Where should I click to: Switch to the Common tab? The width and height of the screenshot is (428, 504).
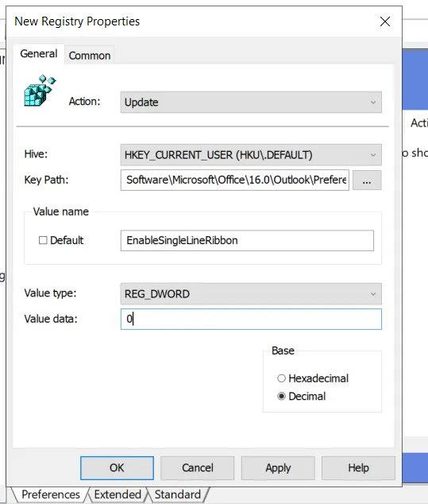coord(90,56)
